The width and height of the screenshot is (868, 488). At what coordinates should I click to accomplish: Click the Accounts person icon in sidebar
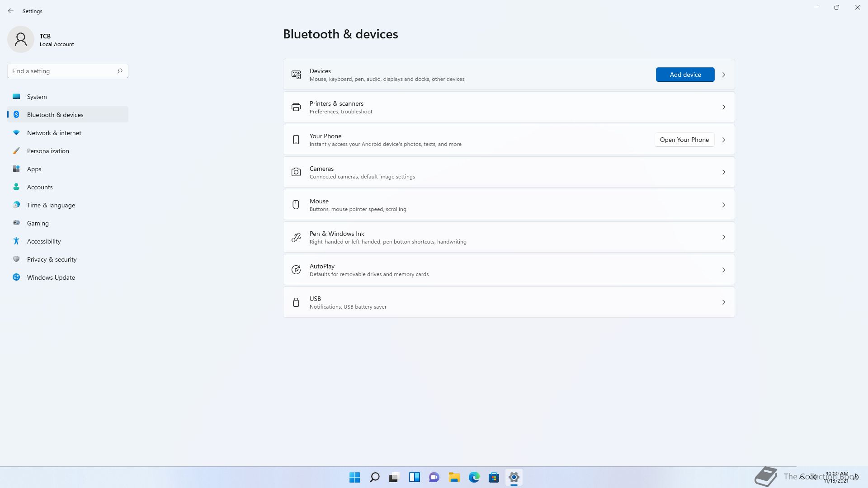point(16,187)
